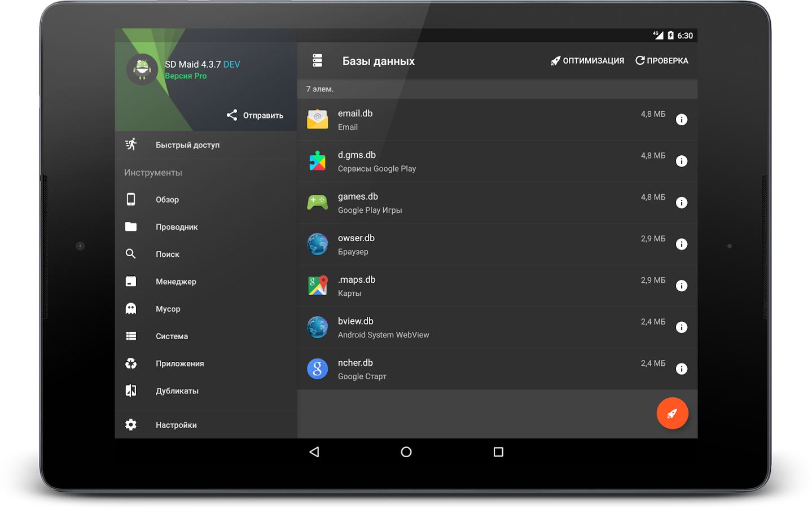Select the bview.db file name
The height and width of the screenshot is (508, 812).
355,321
